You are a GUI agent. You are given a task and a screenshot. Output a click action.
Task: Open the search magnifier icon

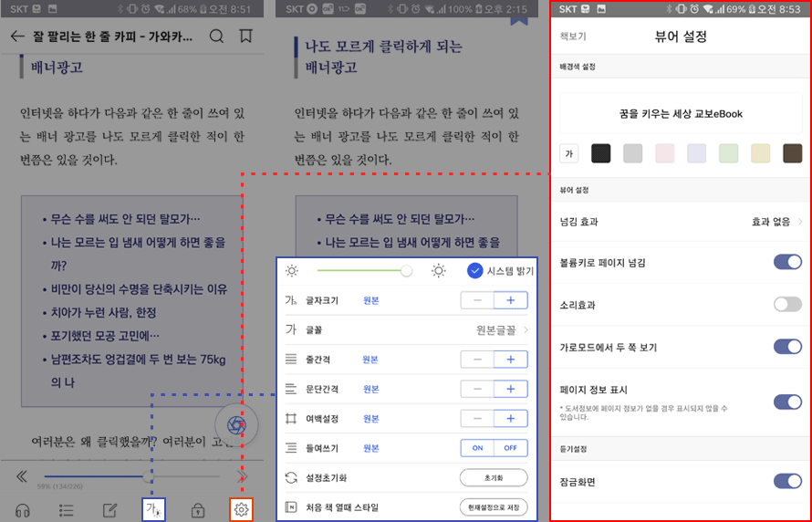pos(216,37)
